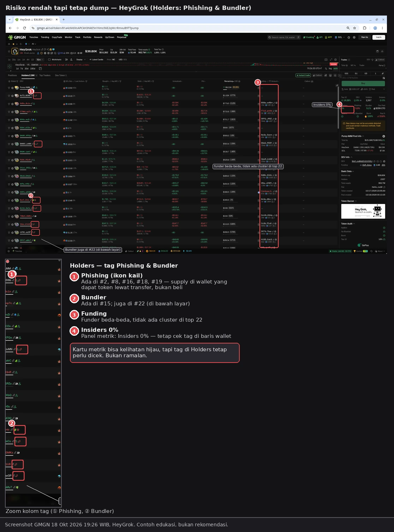
Task: Open CopyTrade menu
Action: pos(57,37)
